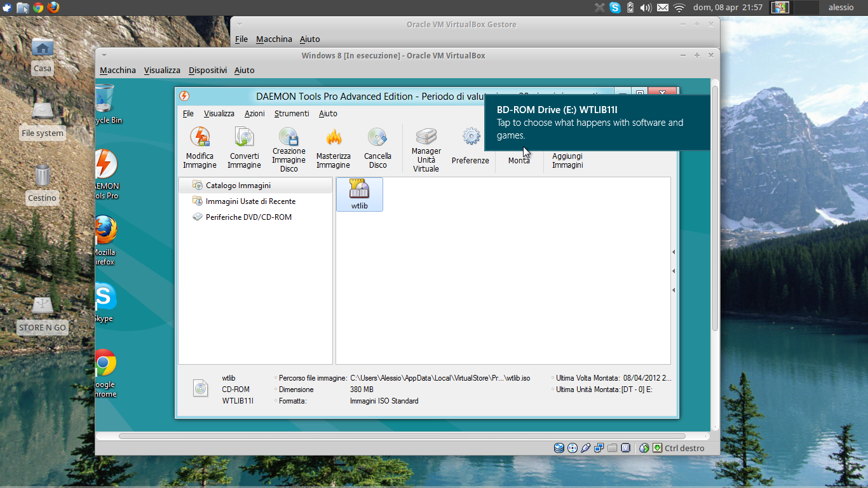
Task: Click the BD-ROM Drive notification toast
Action: (x=597, y=122)
